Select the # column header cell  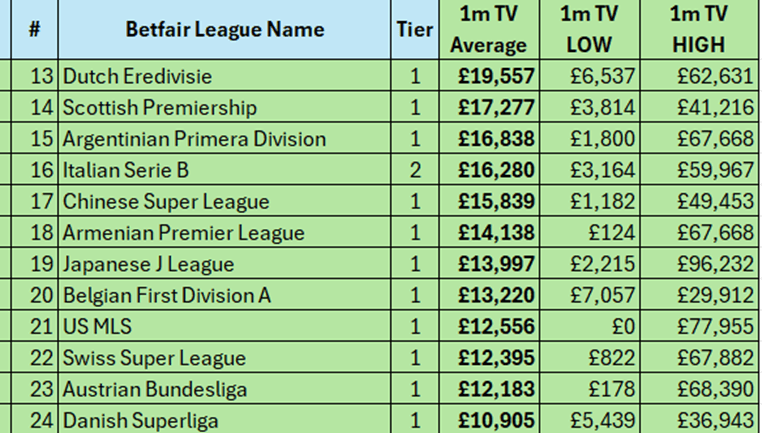click(x=34, y=29)
